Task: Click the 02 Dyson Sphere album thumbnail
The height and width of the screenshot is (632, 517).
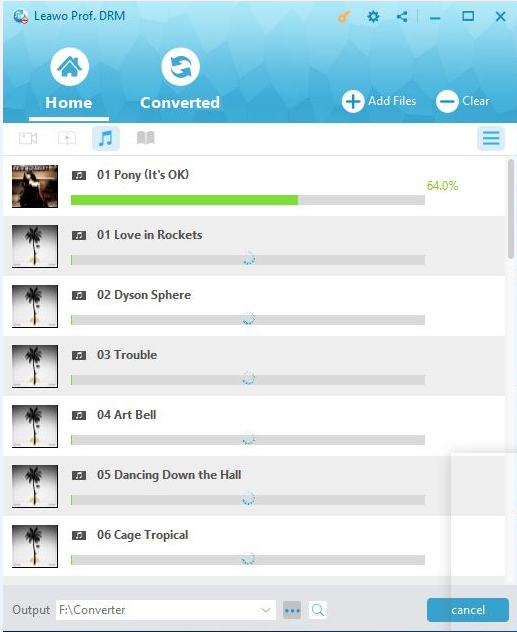Action: pos(35,306)
